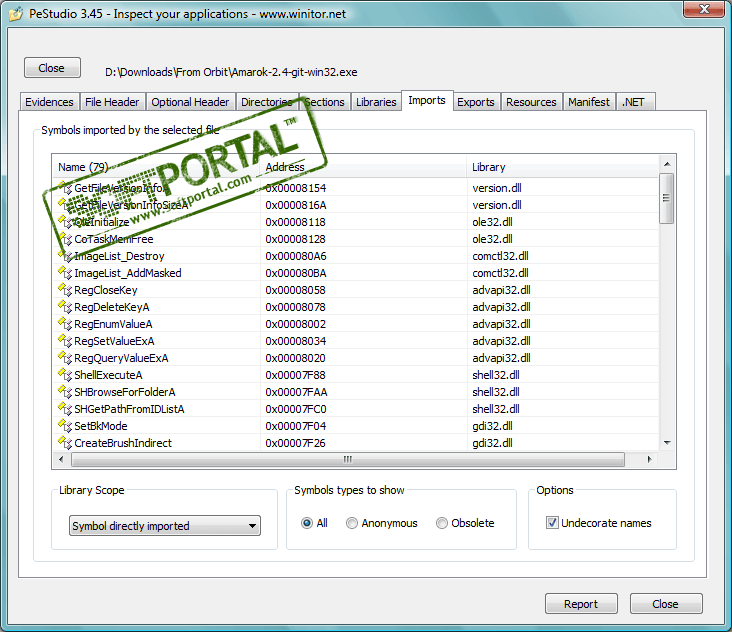Select the ShellExecuteA row name
Screen dimensions: 732x632
108,375
